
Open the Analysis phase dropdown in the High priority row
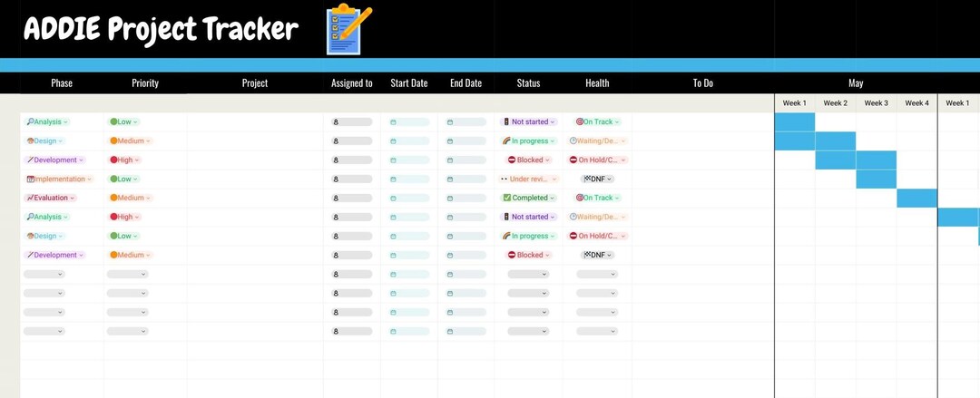pos(47,217)
